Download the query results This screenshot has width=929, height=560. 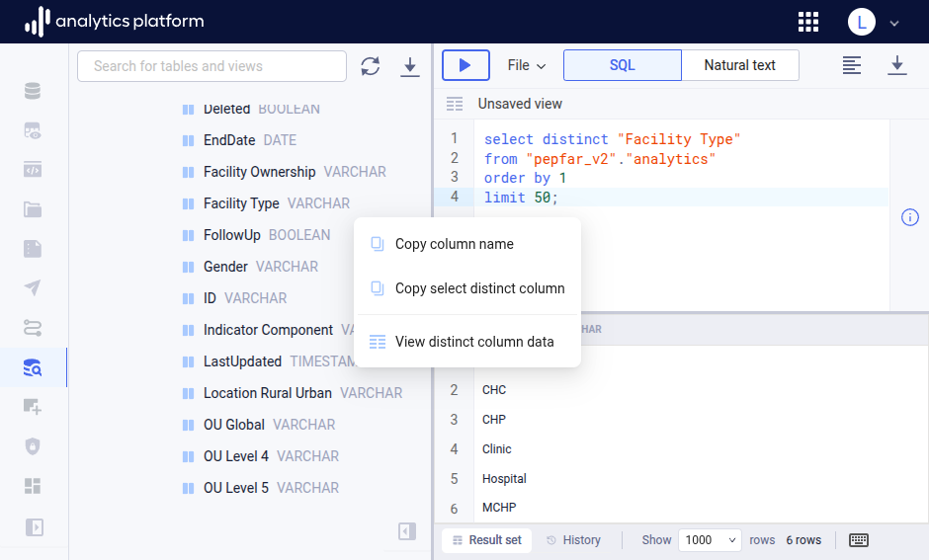(x=897, y=65)
